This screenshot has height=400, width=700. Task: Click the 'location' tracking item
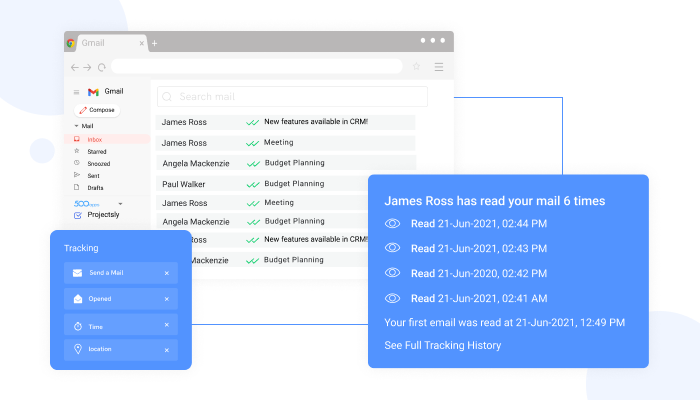[x=121, y=350]
